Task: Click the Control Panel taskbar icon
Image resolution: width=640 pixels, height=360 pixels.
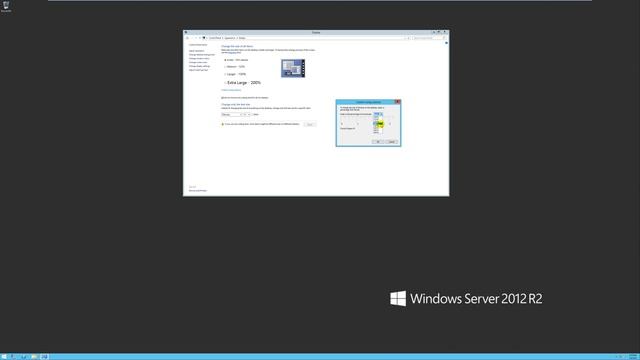Action: (44, 357)
